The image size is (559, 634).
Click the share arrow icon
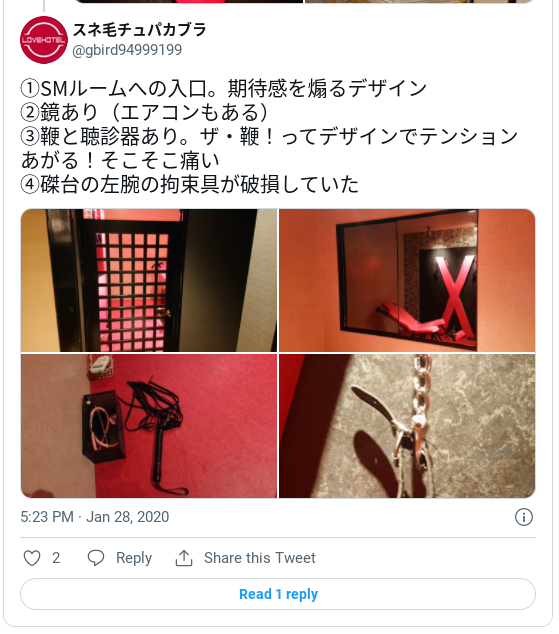point(184,558)
